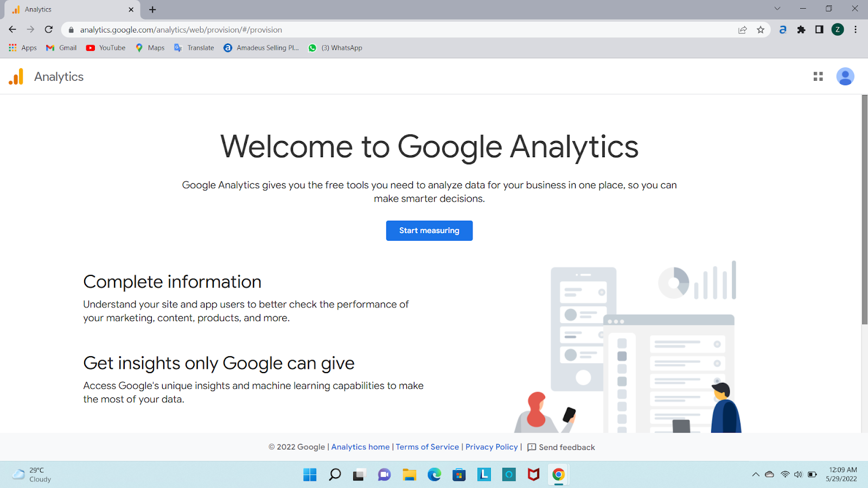The width and height of the screenshot is (868, 488).
Task: Click the volume speaker tray icon
Action: 798,474
